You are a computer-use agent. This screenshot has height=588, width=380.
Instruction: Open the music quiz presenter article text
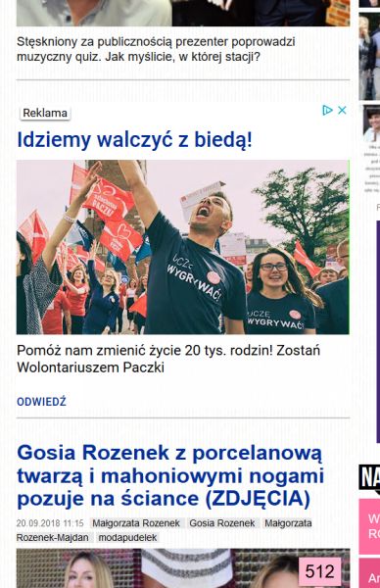coord(156,50)
